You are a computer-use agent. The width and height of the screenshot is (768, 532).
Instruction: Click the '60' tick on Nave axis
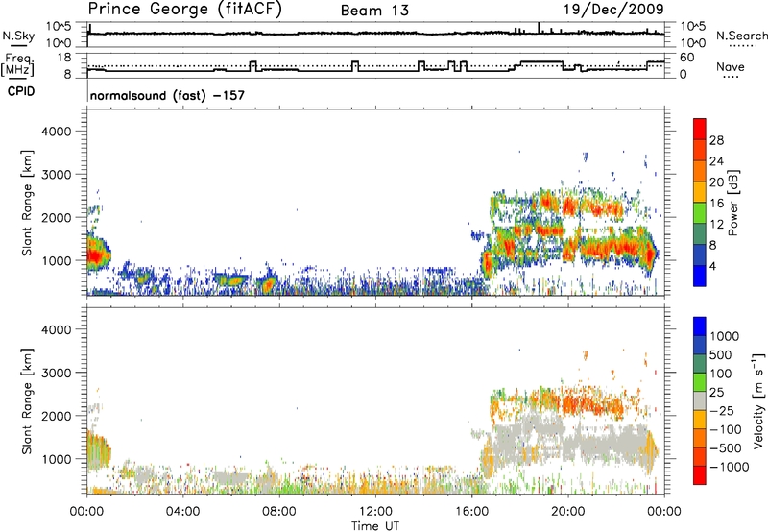point(687,58)
